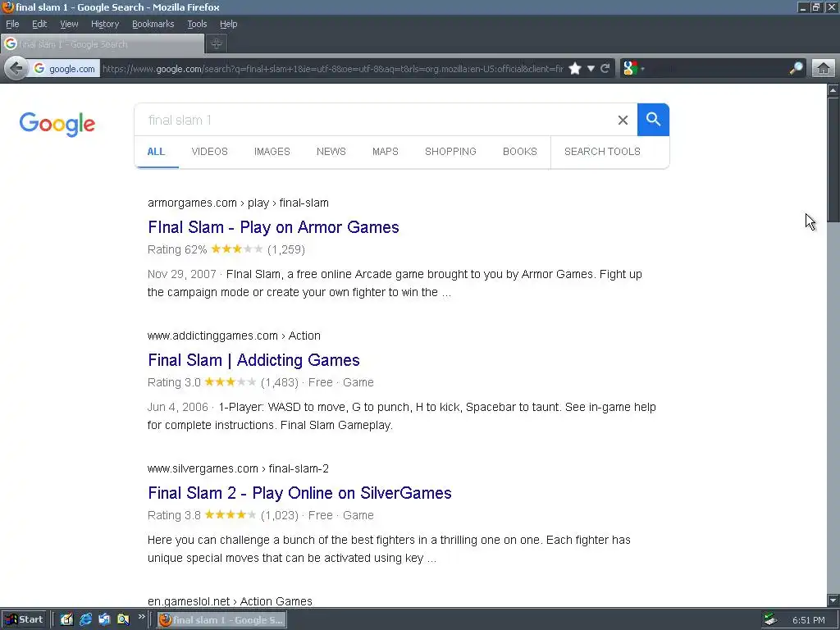Viewport: 840px width, 630px height.
Task: Click the 6:51 PM taskbar clock
Action: pos(808,620)
